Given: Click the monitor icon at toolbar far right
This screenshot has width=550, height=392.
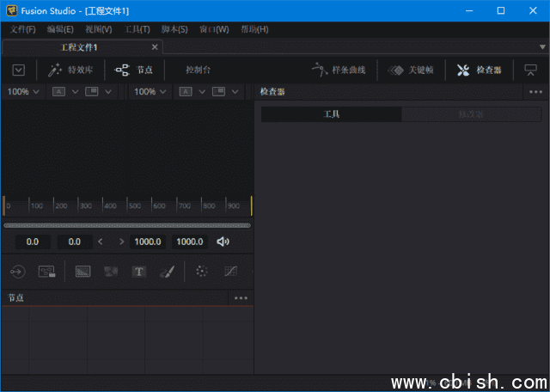Looking at the screenshot, I should tap(530, 70).
